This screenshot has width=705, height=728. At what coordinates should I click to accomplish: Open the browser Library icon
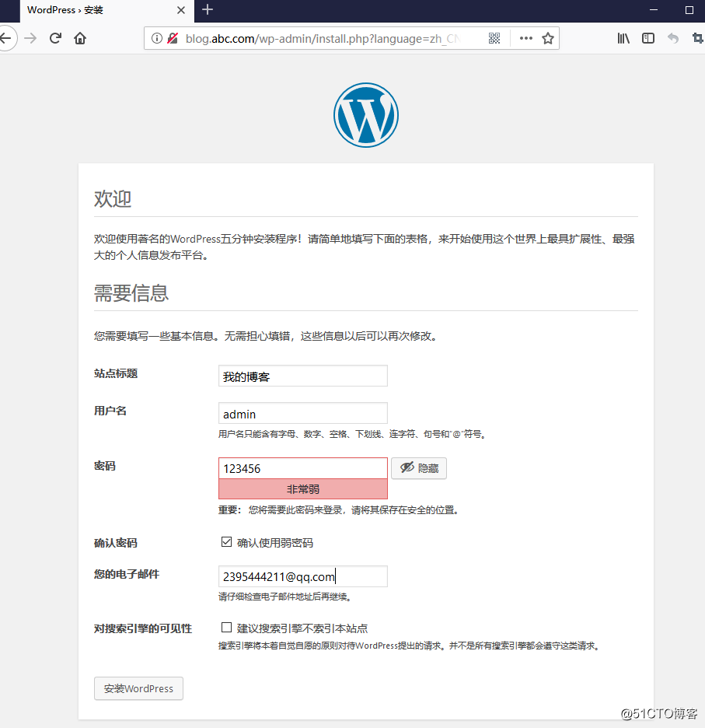pos(623,38)
